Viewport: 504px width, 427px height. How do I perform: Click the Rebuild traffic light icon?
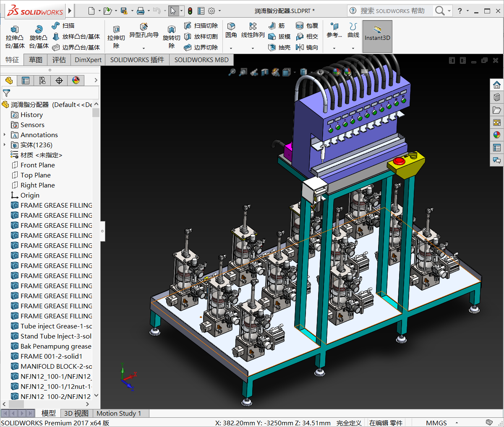click(x=190, y=11)
